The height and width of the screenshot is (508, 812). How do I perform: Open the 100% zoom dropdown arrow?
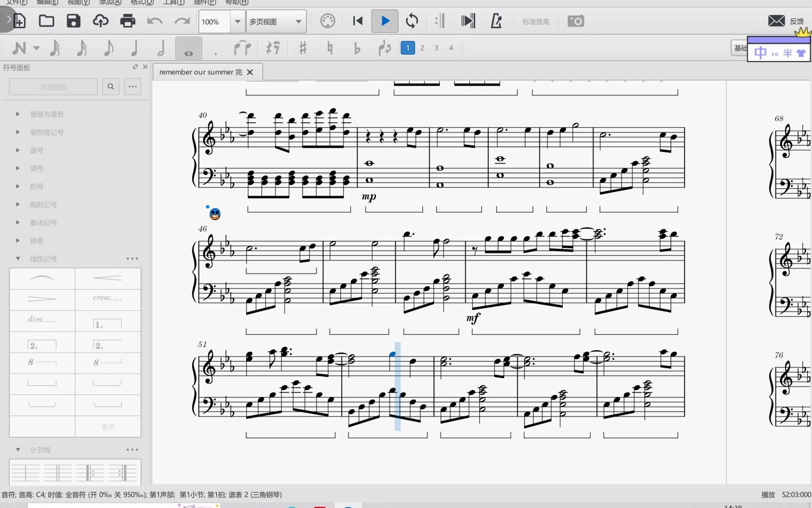coord(238,22)
